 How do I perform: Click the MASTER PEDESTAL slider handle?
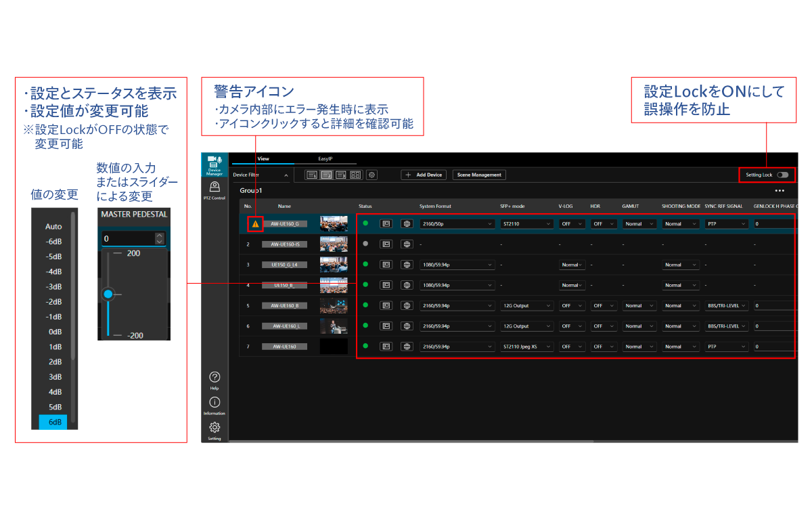(x=108, y=294)
